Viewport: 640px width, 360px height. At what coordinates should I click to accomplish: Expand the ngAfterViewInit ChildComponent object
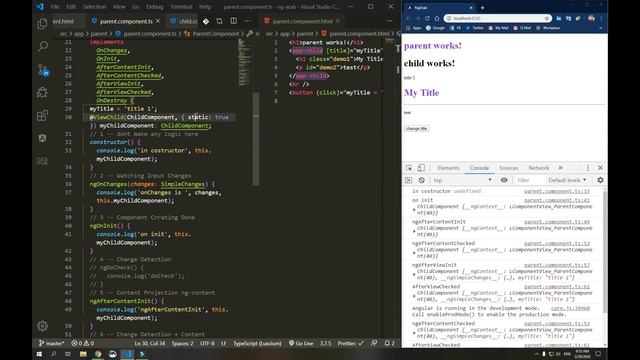point(414,274)
